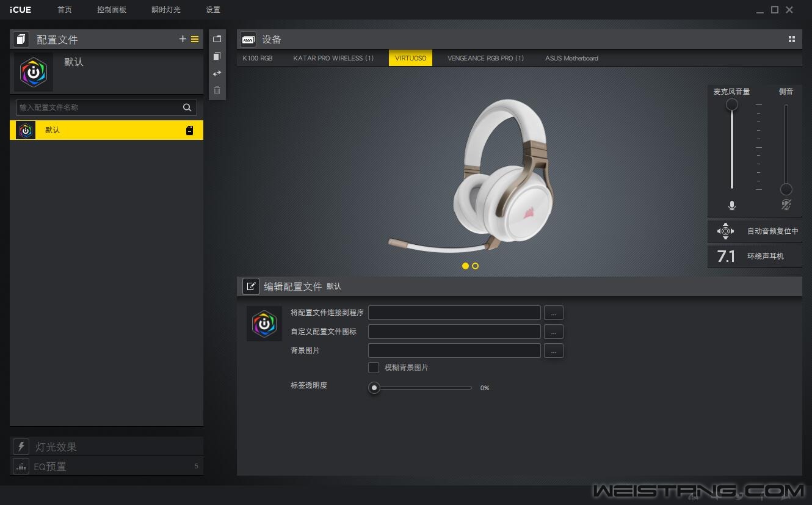
Task: Browse for a custom profile icon
Action: point(554,332)
